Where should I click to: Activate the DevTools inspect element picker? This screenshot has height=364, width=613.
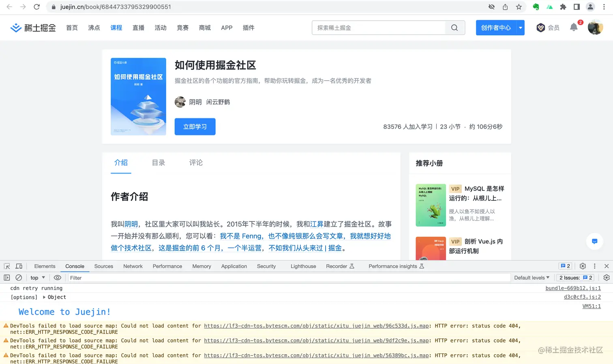[7, 266]
